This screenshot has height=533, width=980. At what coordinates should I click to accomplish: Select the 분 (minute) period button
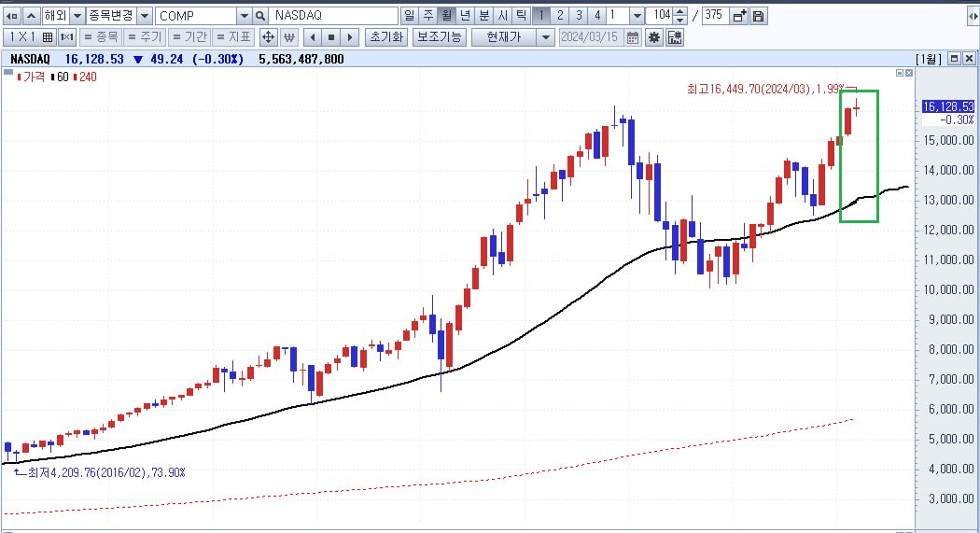[x=483, y=16]
